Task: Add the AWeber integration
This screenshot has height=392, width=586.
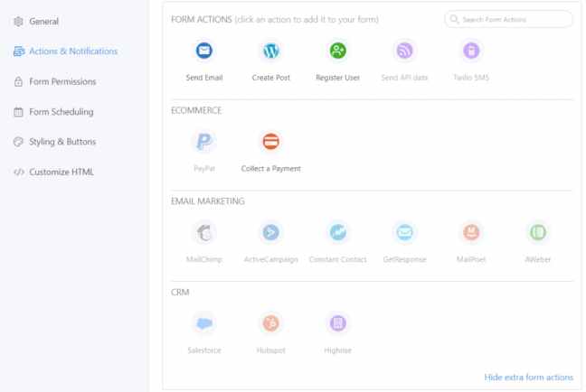Action: pyautogui.click(x=538, y=233)
